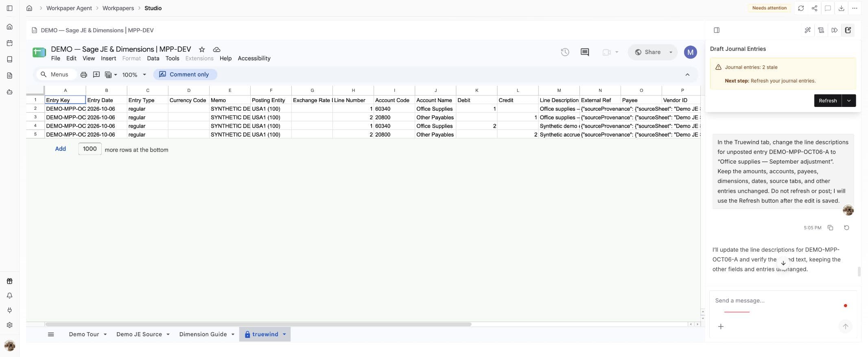Open the gift icon in left sidebar
868x357 pixels.
tap(9, 281)
